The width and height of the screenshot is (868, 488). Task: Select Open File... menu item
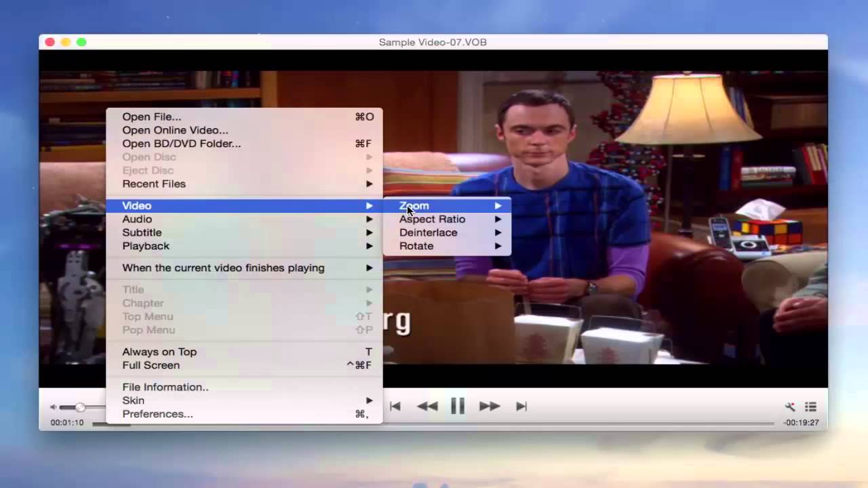click(x=244, y=117)
